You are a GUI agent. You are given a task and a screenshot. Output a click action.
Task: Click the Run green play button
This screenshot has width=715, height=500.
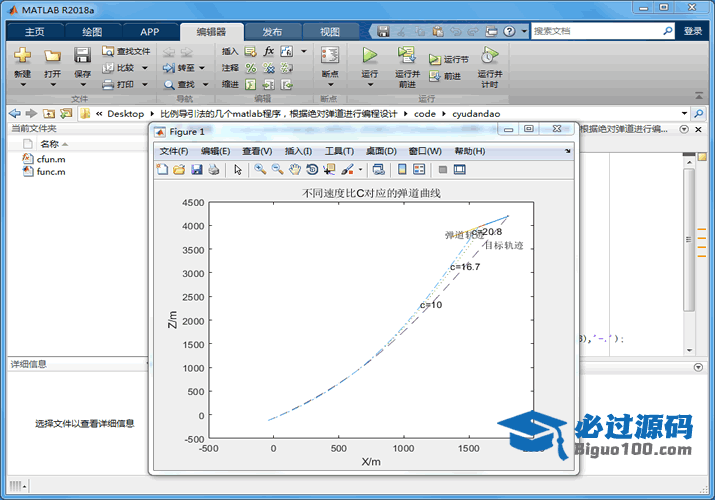tap(369, 55)
